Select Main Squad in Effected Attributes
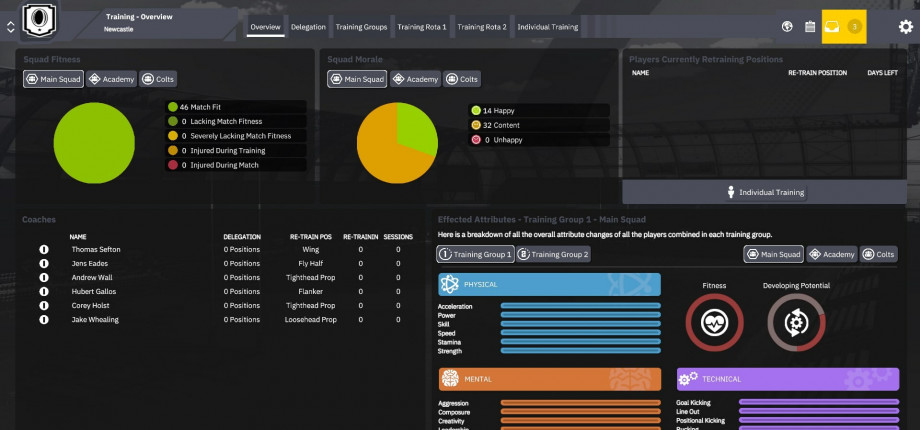Screen dimensions: 920x430 pos(774,254)
